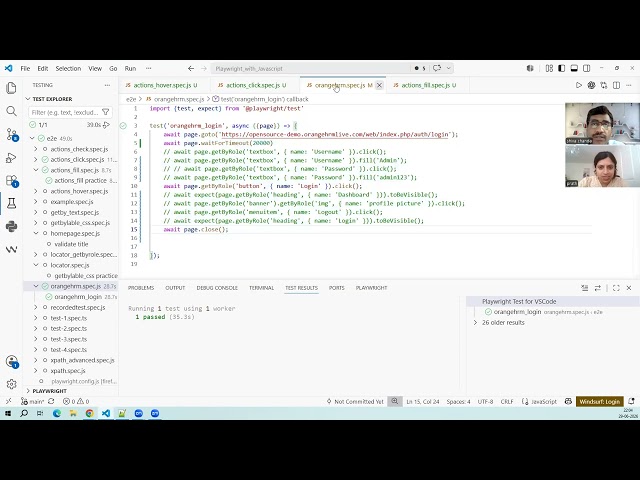The height and width of the screenshot is (480, 640).
Task: Click the run file play icon in editor toolbar
Action: [x=578, y=85]
